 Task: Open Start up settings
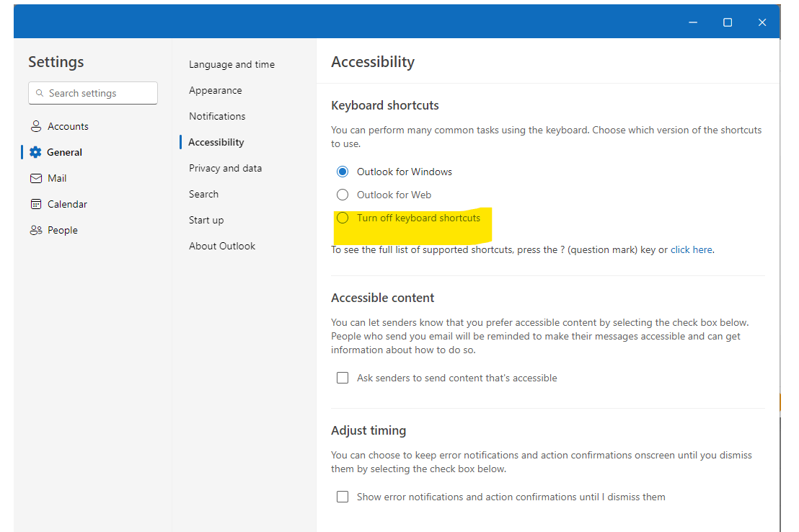[206, 221]
